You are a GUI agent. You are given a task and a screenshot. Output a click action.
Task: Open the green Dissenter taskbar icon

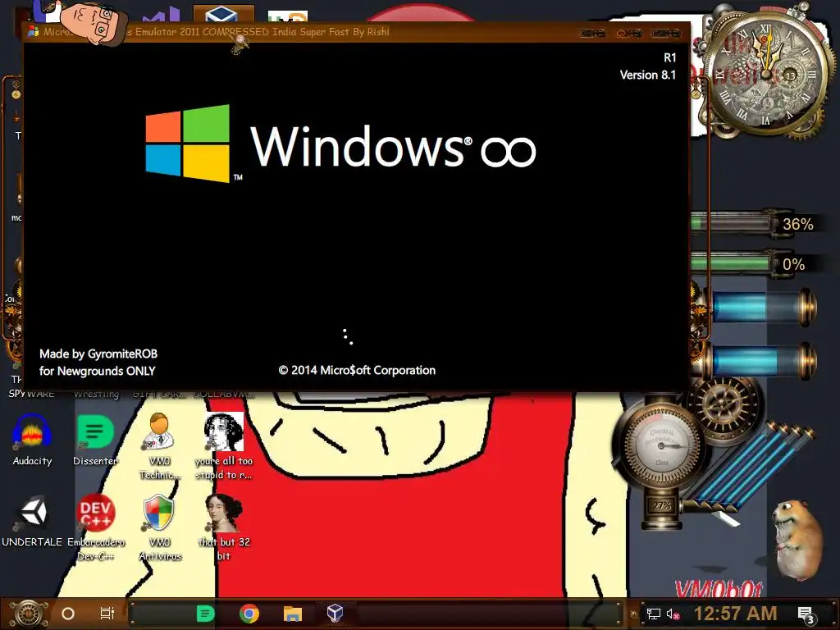tap(205, 614)
